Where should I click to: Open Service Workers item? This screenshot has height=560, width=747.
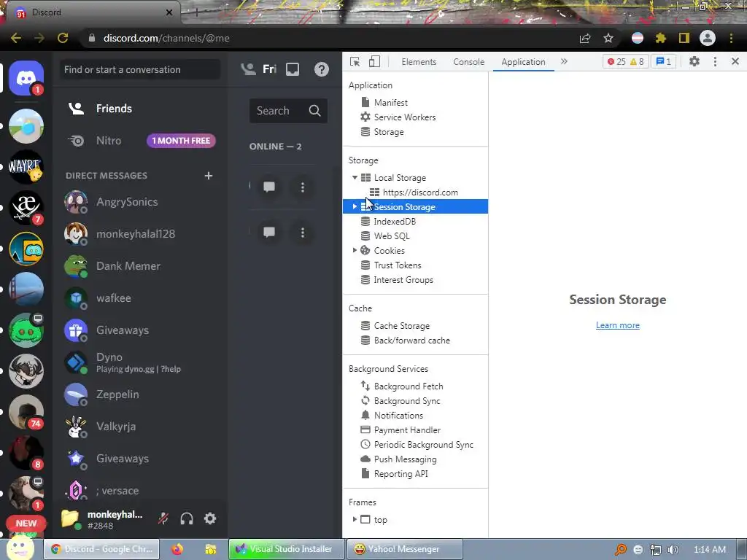tap(399, 117)
